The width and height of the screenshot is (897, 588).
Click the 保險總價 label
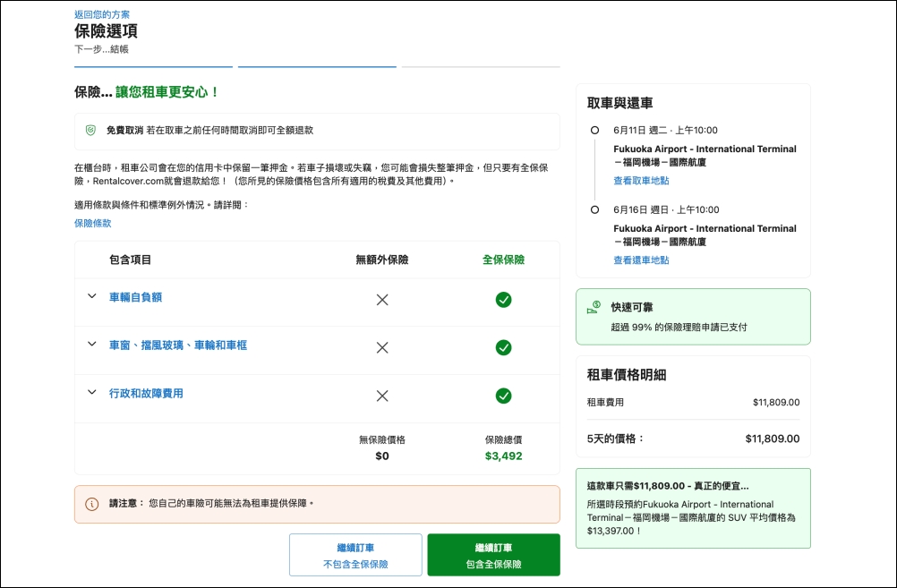pyautogui.click(x=503, y=439)
